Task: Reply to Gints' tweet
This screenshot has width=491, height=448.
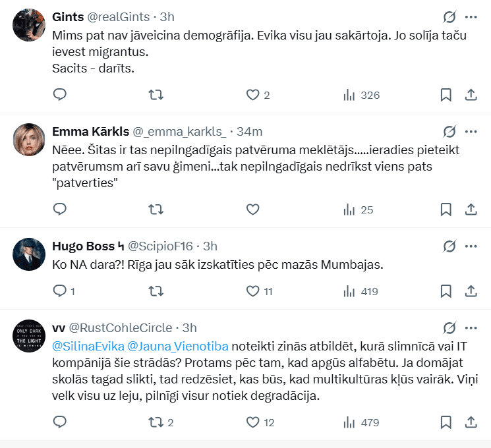Action: click(60, 95)
